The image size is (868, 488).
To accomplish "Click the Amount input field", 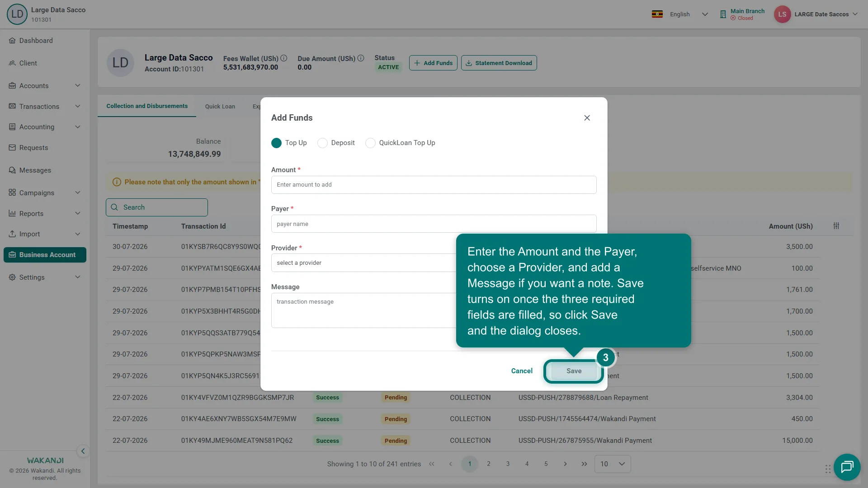I will (x=434, y=185).
